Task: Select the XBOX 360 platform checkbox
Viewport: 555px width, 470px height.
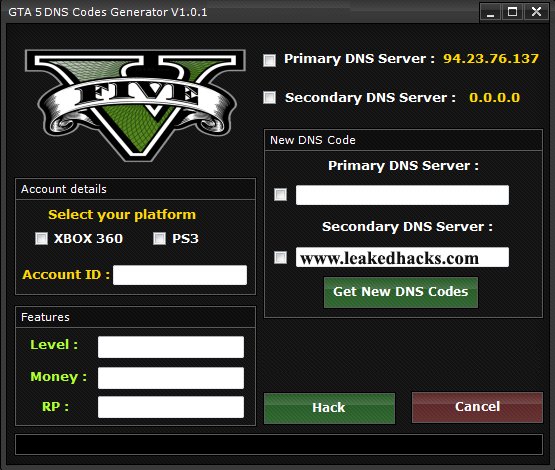Action: (41, 239)
